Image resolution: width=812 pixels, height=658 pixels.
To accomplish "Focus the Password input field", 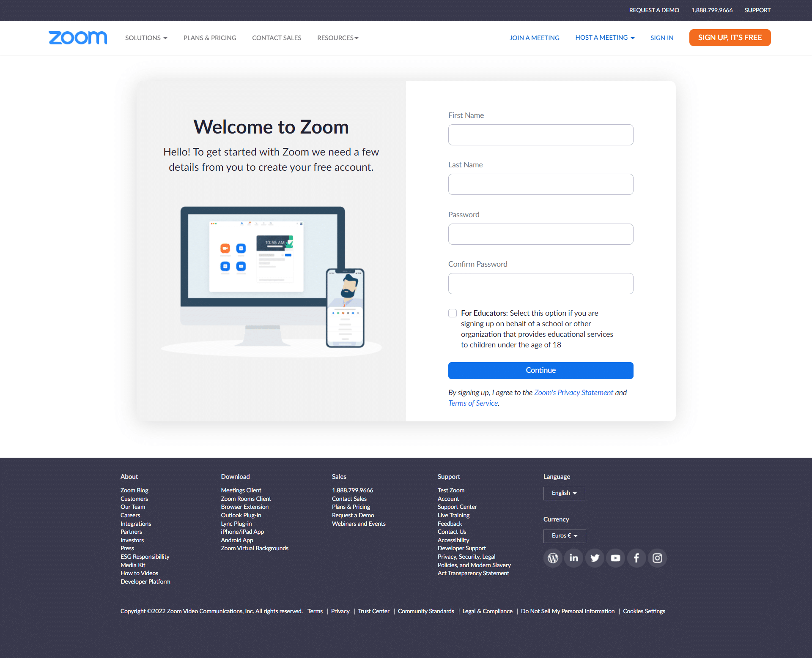I will 541,234.
